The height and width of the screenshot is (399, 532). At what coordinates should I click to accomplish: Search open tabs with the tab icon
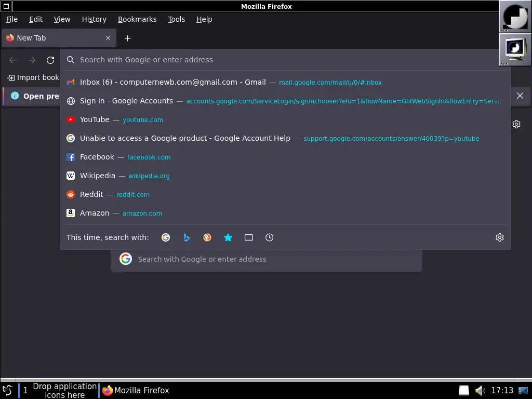pos(249,237)
